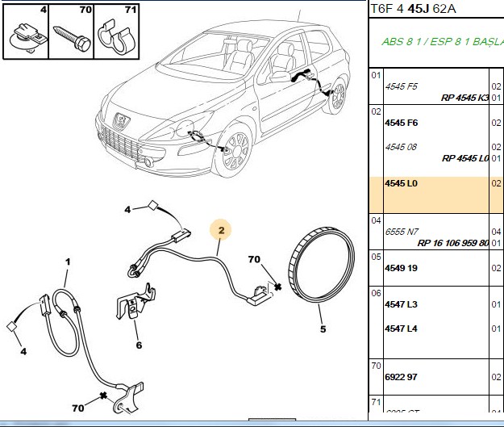Click the Peugeot lion emblem on the car grille
Screen dimensions: 504x427
(x=121, y=121)
